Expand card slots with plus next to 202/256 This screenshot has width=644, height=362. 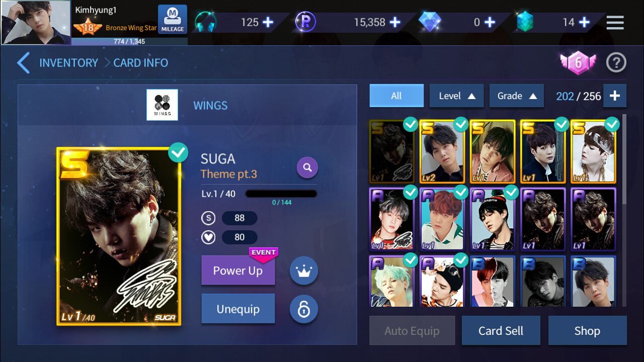point(614,96)
